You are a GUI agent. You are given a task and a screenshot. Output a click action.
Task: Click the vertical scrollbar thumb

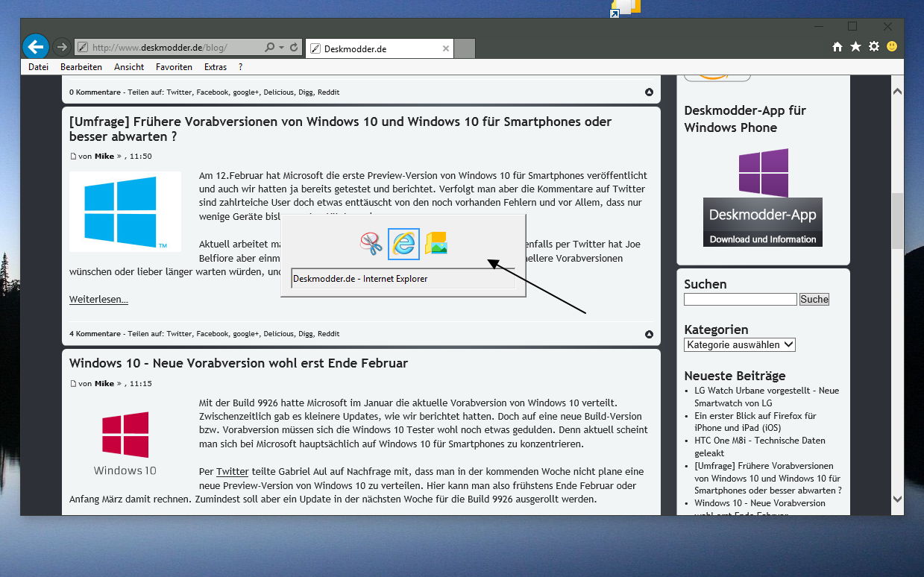(897, 221)
